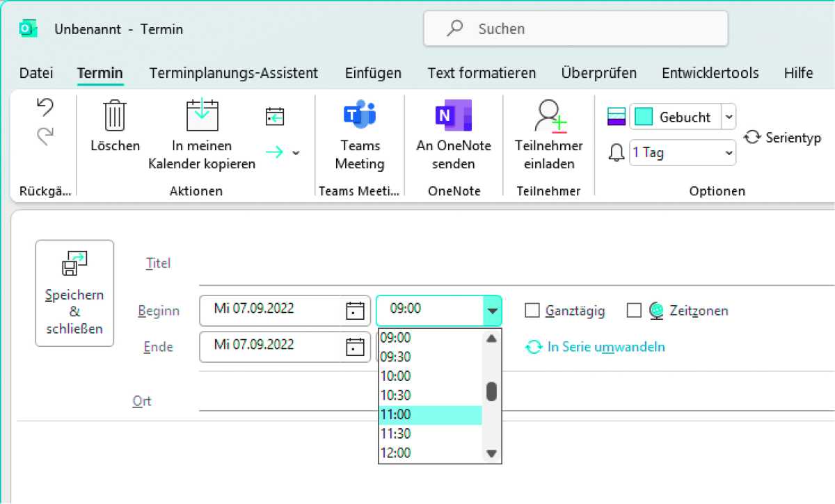
Task: Click the time list scrollbar down arrow
Action: click(x=491, y=453)
